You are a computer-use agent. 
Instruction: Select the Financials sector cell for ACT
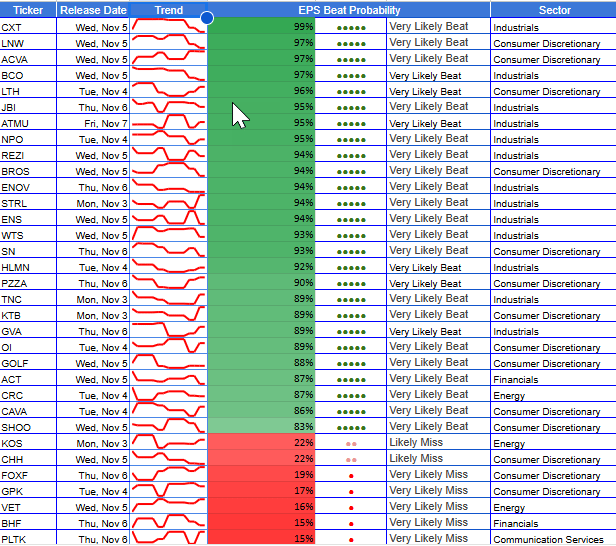pyautogui.click(x=554, y=379)
